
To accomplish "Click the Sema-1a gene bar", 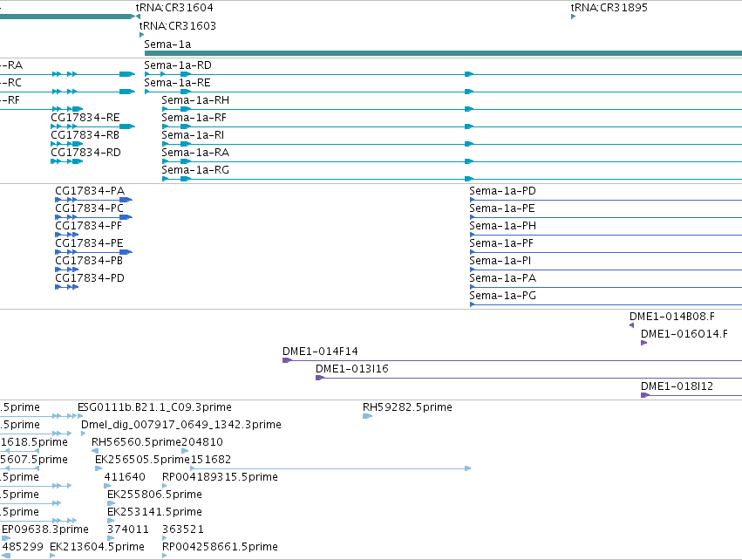I will coord(443,53).
